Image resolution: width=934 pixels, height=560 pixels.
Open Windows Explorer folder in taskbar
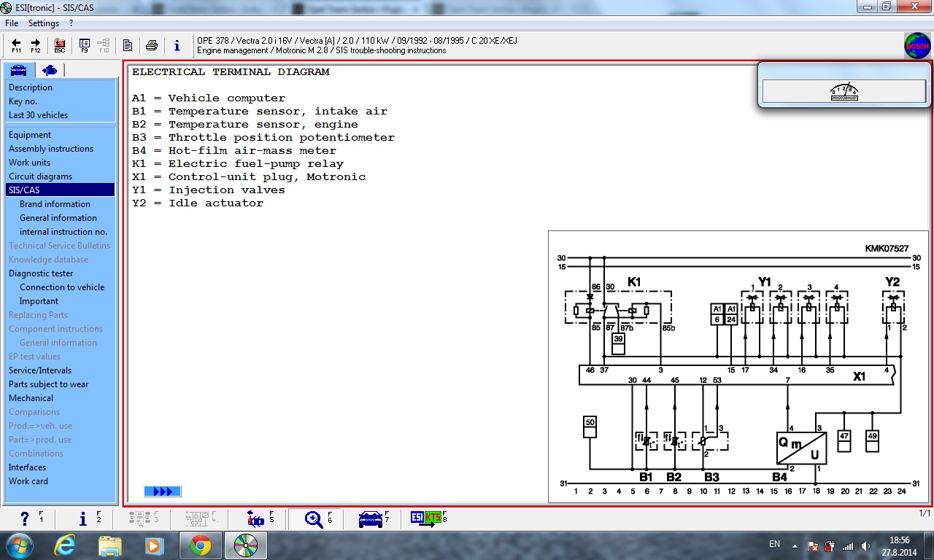pyautogui.click(x=109, y=545)
